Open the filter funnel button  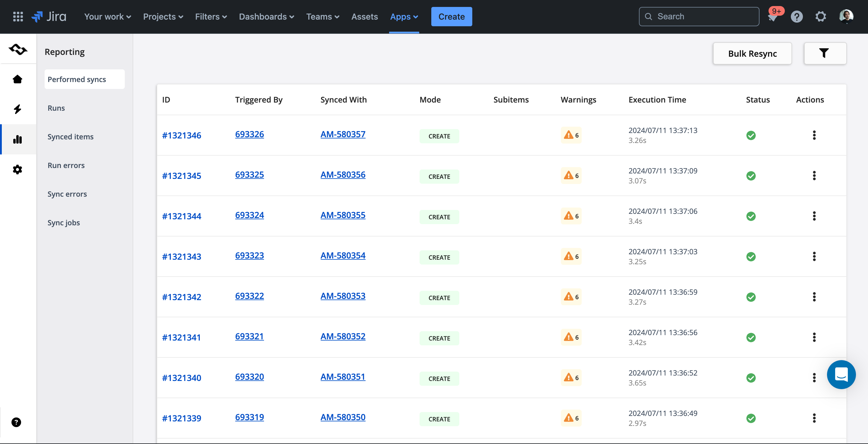(825, 53)
